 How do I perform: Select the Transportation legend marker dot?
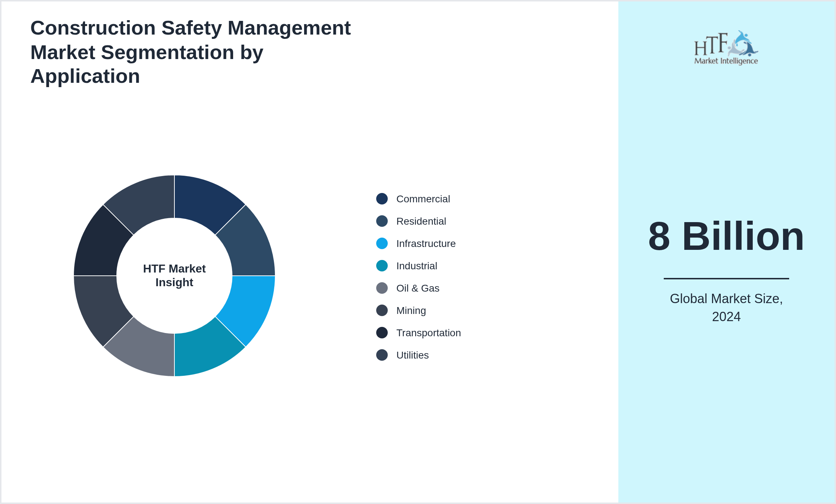coord(381,333)
